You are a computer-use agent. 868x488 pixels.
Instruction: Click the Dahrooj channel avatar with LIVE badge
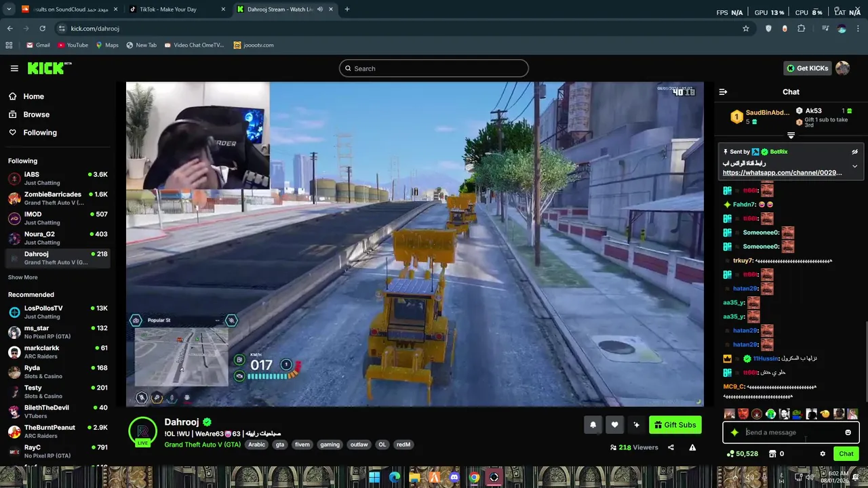(142, 432)
